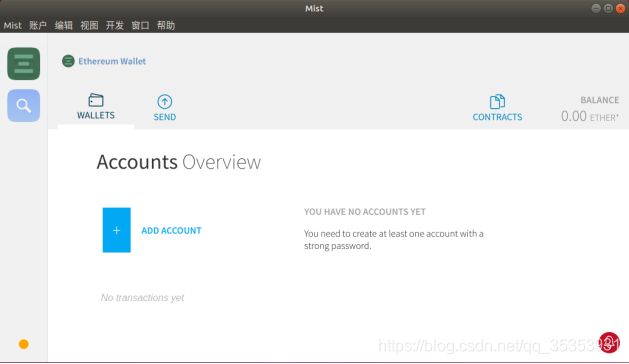
Task: Switch to the SEND tab
Action: coord(164,108)
